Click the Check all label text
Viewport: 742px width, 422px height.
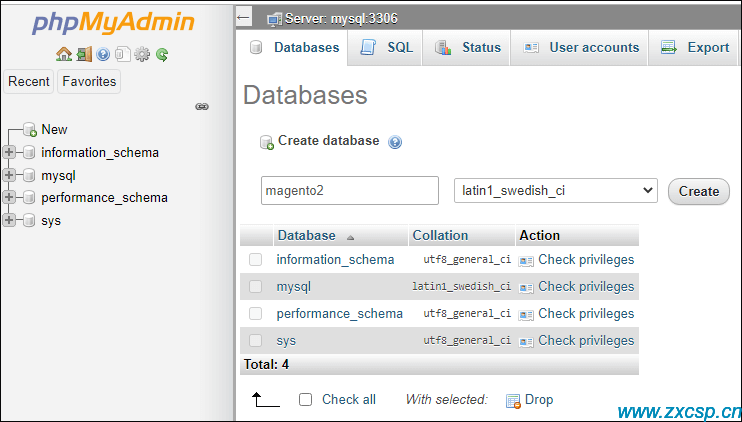349,400
